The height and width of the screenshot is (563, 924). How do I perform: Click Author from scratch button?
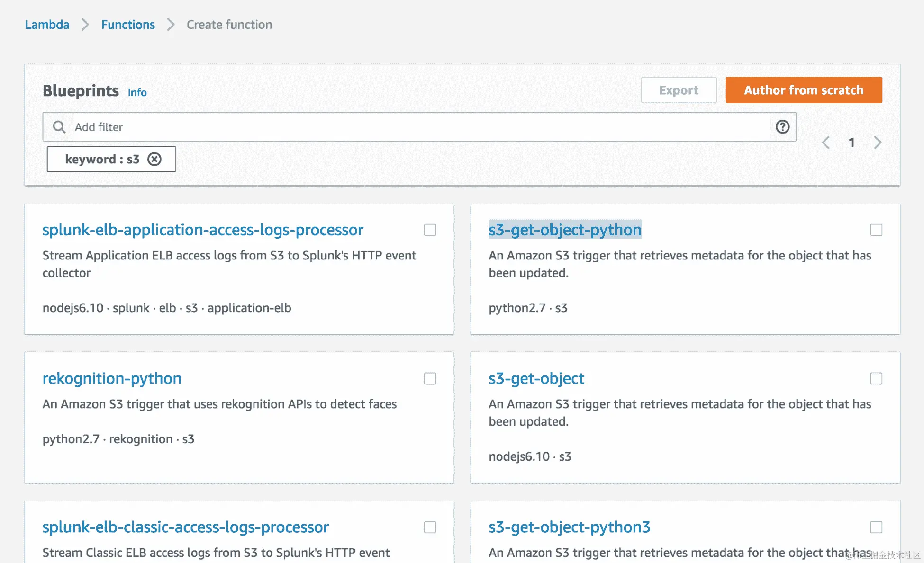(x=804, y=90)
